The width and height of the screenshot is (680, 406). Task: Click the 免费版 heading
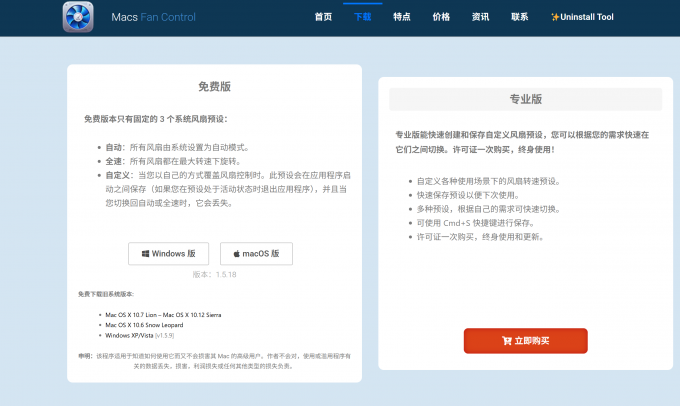tap(214, 86)
